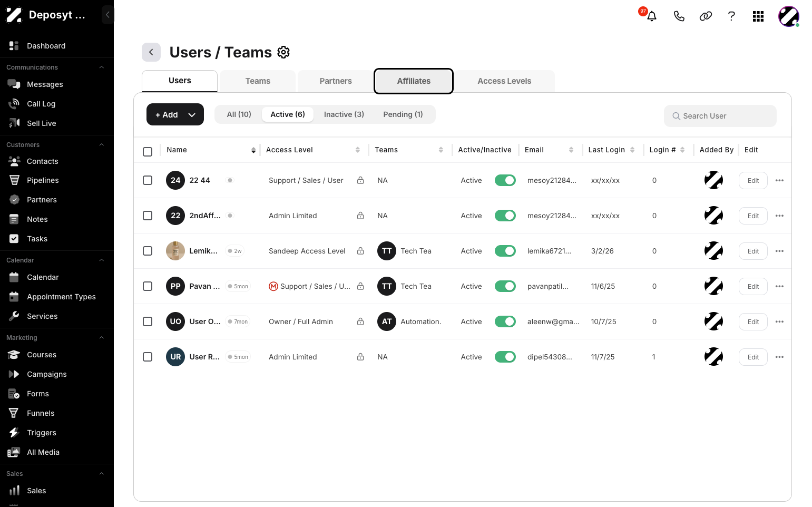Collapse the Marketing sidebar section
The width and height of the screenshot is (812, 507).
(x=102, y=338)
